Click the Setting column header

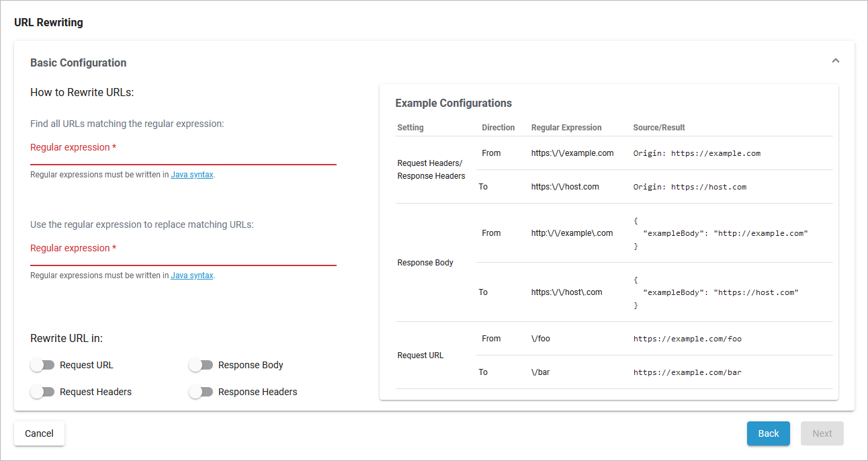pos(410,127)
